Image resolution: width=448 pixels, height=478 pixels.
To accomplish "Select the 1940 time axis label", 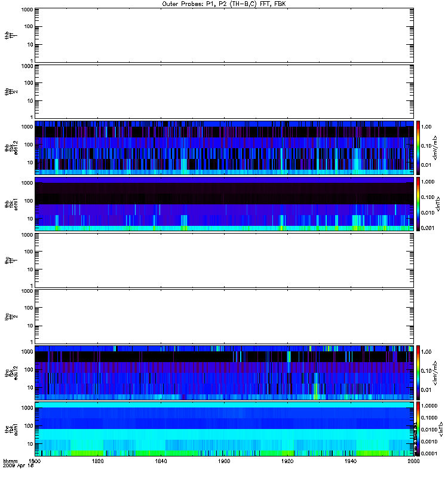I will coord(351,461).
